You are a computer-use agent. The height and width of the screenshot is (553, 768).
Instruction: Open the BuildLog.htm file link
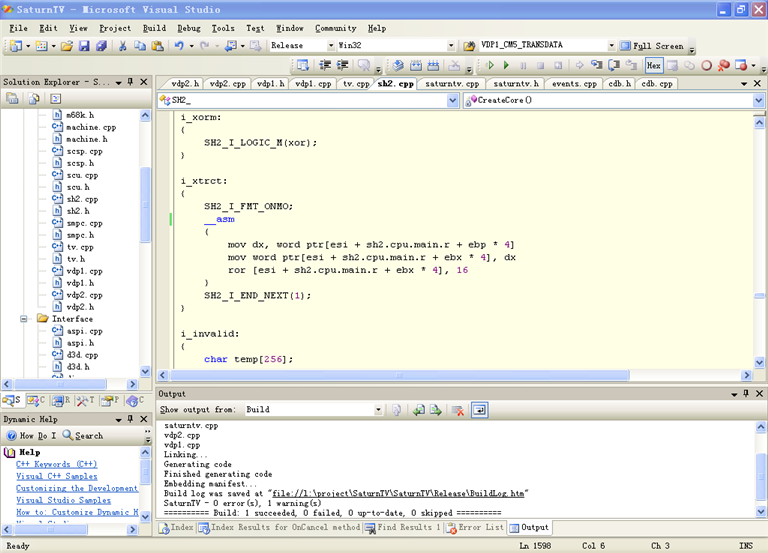point(398,493)
